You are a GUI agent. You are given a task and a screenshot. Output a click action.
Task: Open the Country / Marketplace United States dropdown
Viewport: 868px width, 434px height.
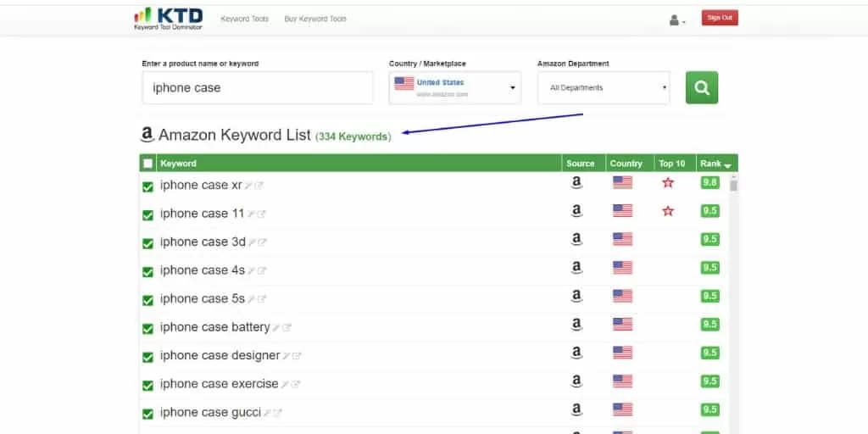coord(455,87)
